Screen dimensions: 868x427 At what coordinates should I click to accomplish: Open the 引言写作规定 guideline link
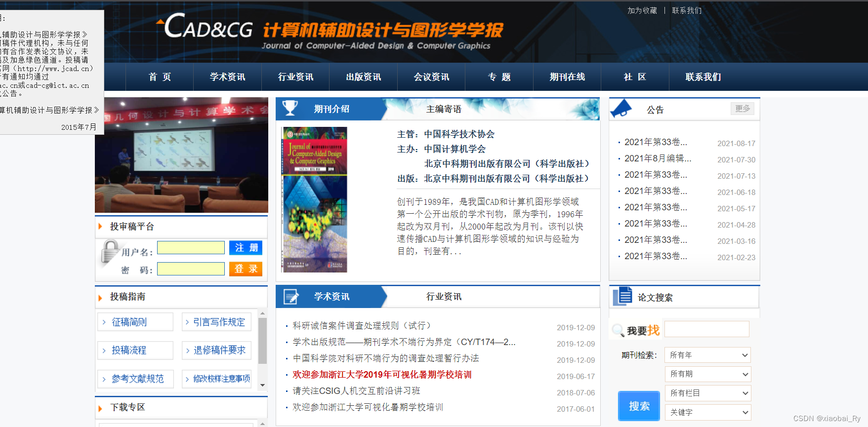[x=217, y=322]
